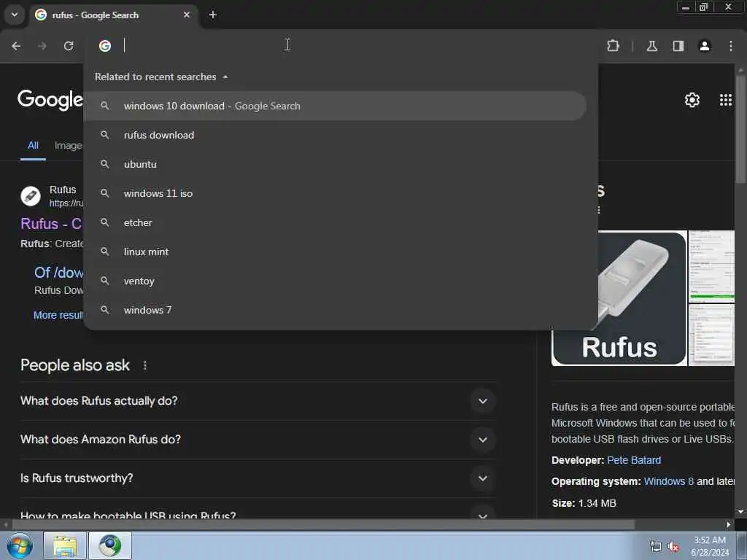The height and width of the screenshot is (560, 747).
Task: Click the forward navigation arrow
Action: pyautogui.click(x=42, y=46)
